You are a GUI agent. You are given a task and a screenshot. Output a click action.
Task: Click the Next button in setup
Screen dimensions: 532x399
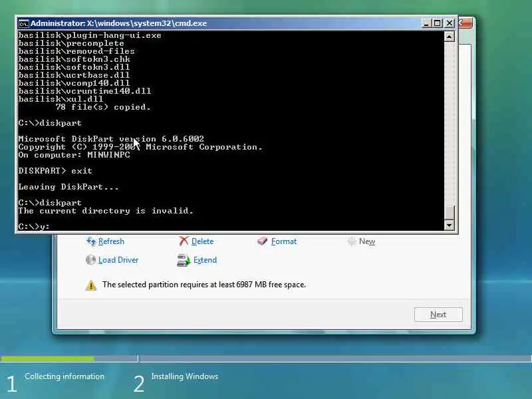point(438,315)
